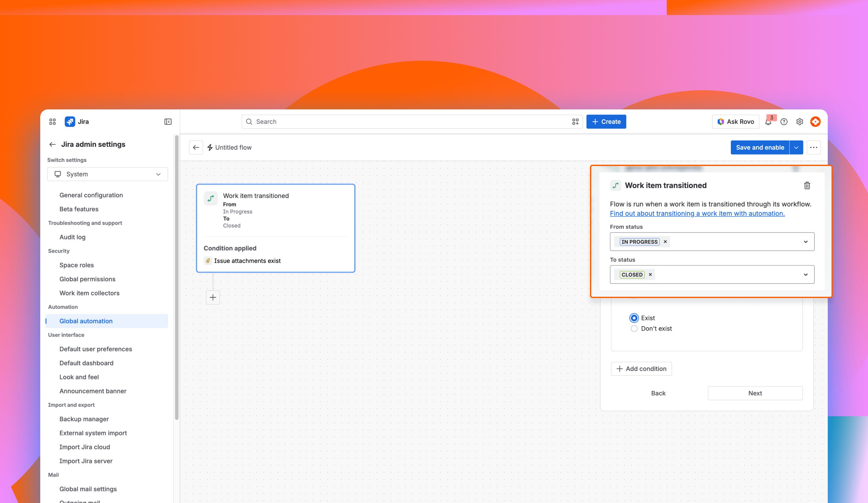
Task: Click the Add condition button
Action: [641, 369]
